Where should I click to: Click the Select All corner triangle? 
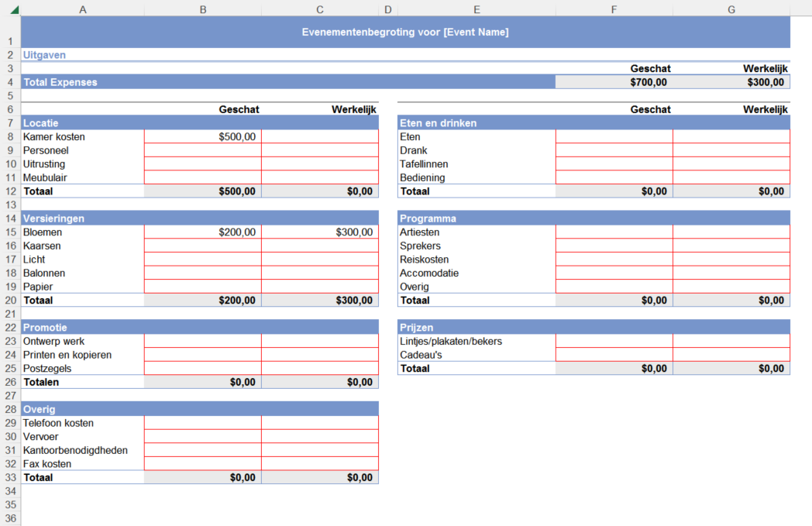click(x=15, y=10)
